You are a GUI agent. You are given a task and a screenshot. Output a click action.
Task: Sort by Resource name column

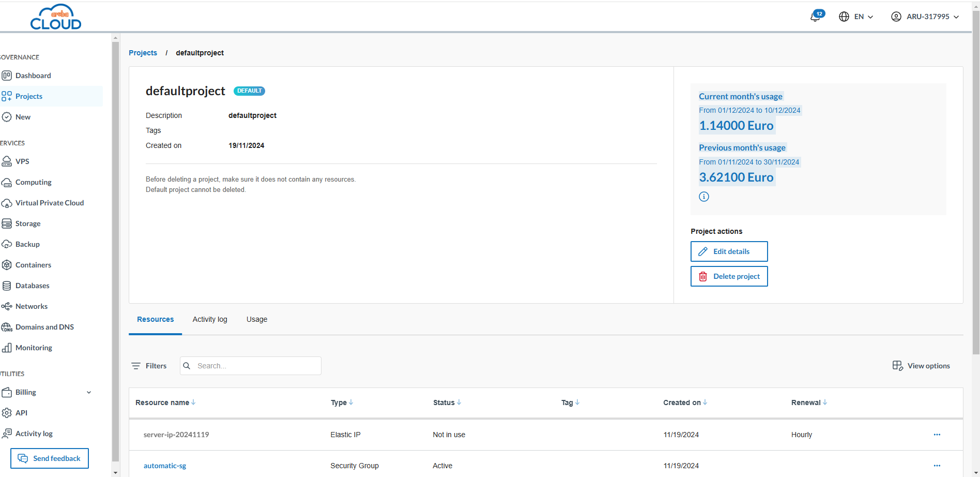165,403
